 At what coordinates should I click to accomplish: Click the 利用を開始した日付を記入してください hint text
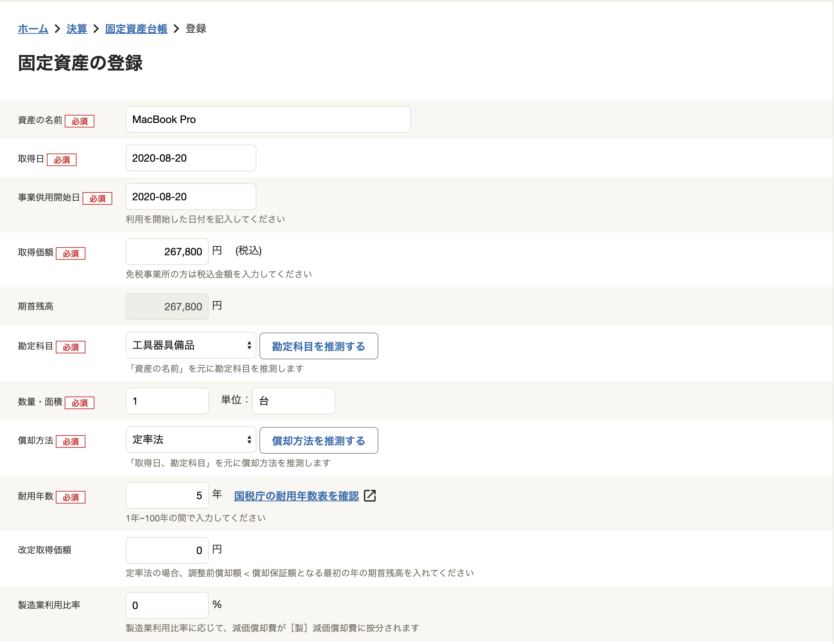click(206, 219)
